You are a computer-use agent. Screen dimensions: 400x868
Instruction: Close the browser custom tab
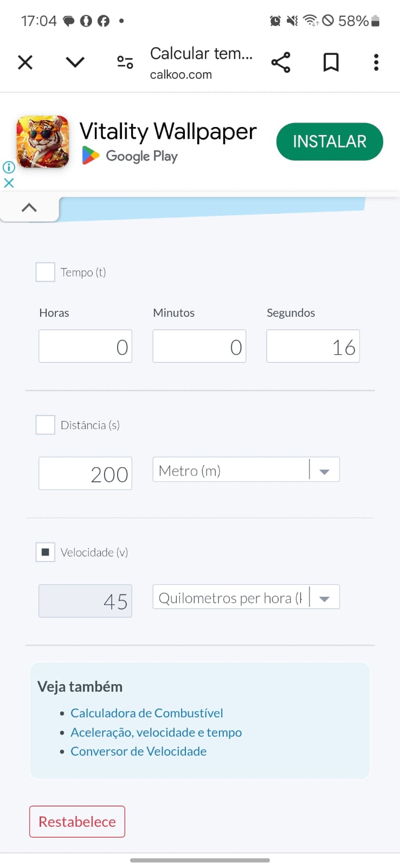[25, 62]
